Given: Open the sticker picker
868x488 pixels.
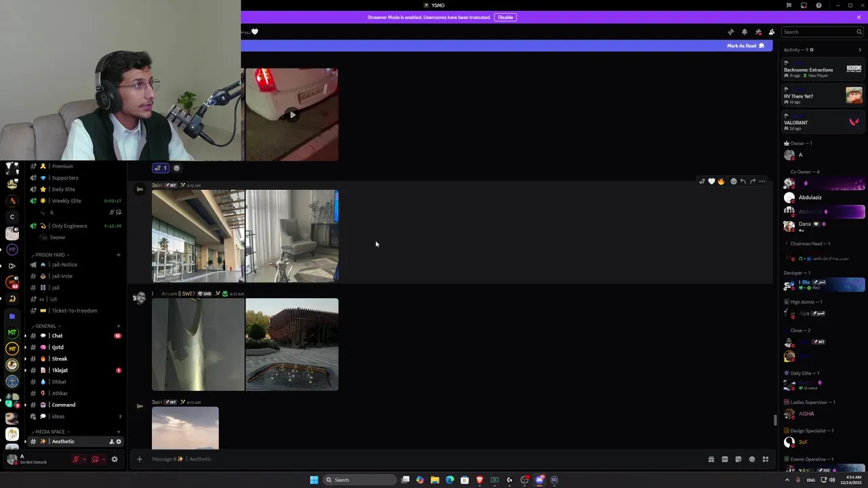Looking at the screenshot, I should point(738,459).
